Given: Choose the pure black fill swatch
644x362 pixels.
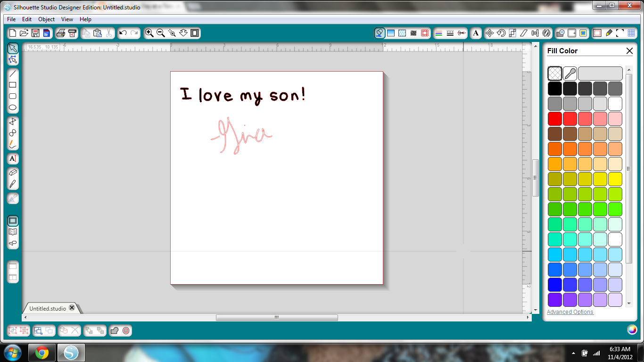Looking at the screenshot, I should click(x=555, y=89).
